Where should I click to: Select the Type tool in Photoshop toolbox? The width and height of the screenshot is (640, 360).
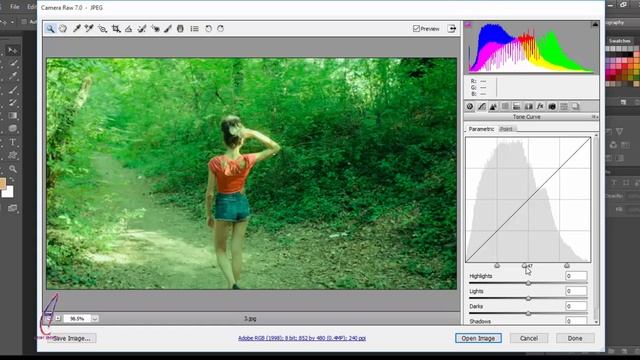pyautogui.click(x=13, y=142)
